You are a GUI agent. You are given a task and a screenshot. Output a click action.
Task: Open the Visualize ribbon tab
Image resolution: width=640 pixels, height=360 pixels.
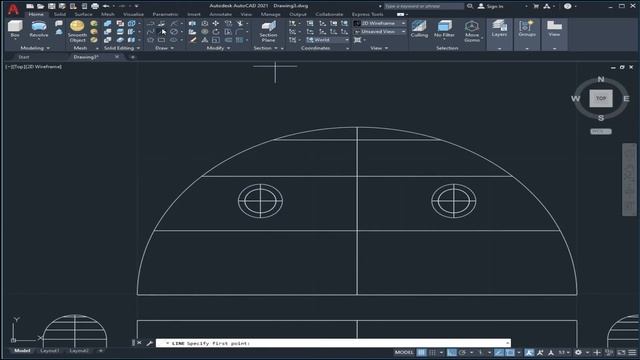coord(133,14)
